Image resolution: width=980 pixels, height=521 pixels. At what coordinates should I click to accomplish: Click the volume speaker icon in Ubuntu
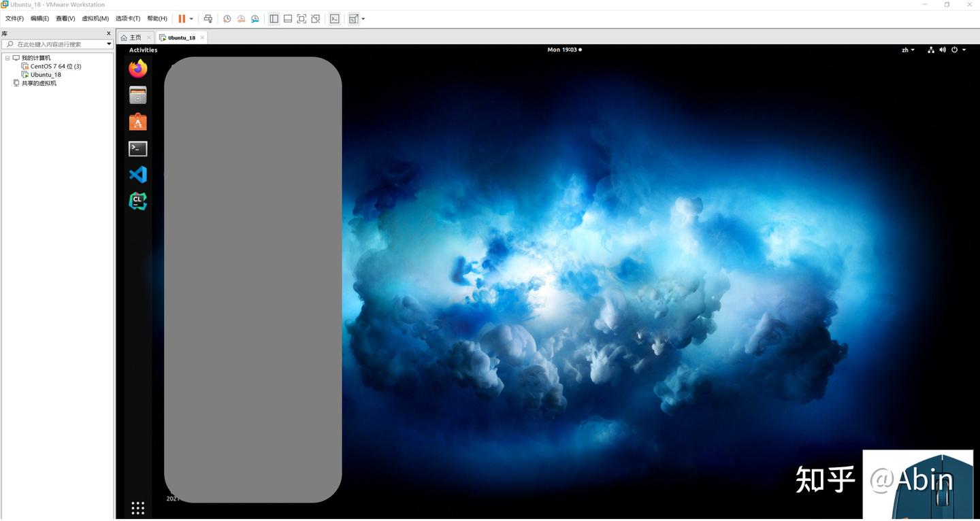[x=943, y=50]
